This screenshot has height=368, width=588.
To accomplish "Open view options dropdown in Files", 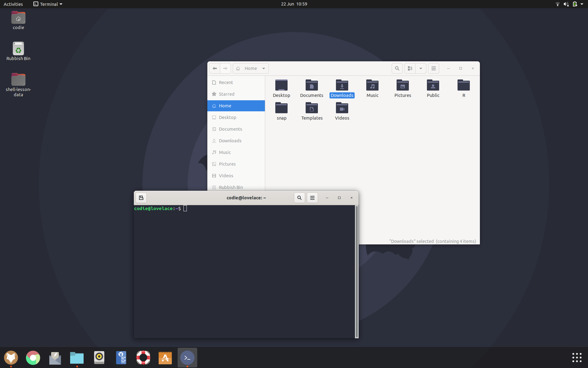I will (421, 68).
